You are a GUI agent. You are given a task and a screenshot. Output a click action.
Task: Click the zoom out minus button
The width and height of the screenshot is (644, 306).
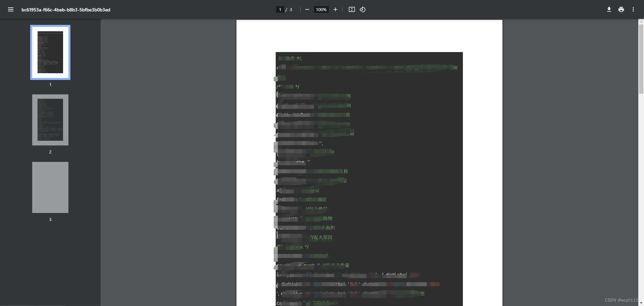[x=307, y=9]
